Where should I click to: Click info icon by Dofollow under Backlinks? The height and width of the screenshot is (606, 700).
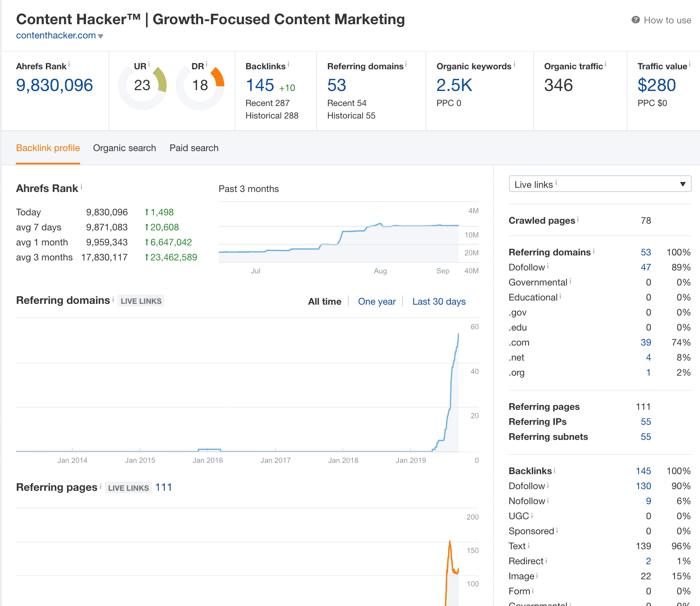pos(548,485)
